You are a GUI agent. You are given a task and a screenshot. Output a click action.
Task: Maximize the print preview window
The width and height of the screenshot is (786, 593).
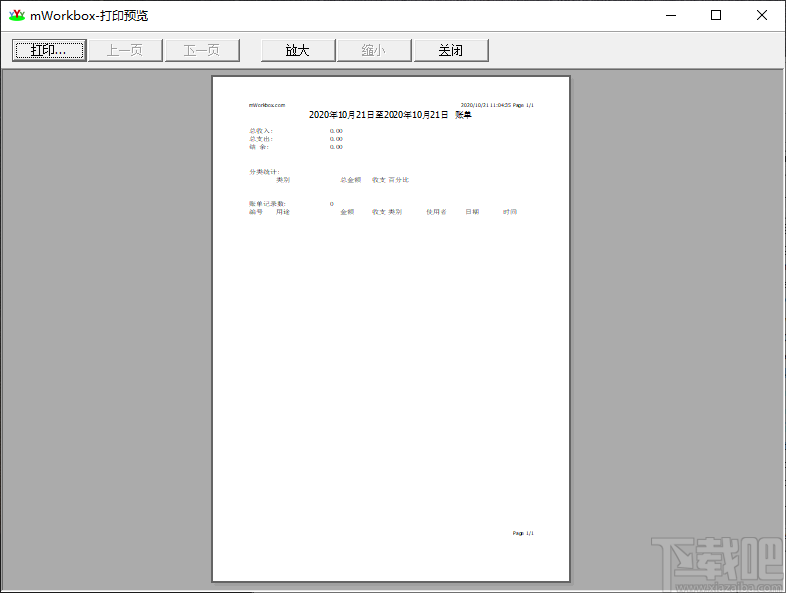click(716, 16)
